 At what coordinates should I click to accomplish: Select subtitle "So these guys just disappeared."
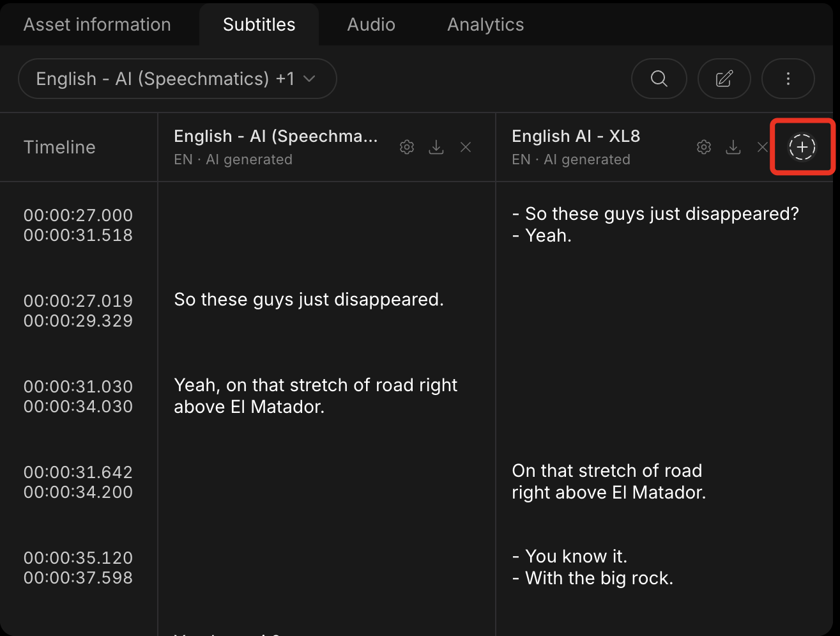309,300
